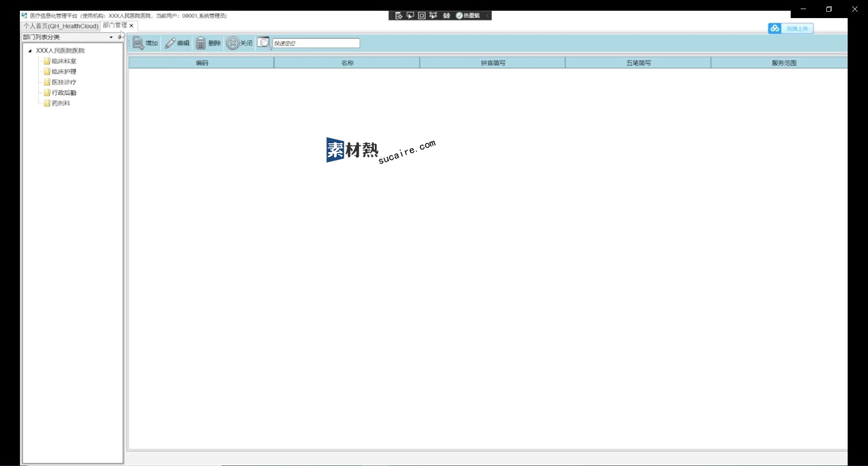This screenshot has height=466, width=868.
Task: Switch to 个人首页(QH_HealthCloud) tab
Action: [61, 26]
